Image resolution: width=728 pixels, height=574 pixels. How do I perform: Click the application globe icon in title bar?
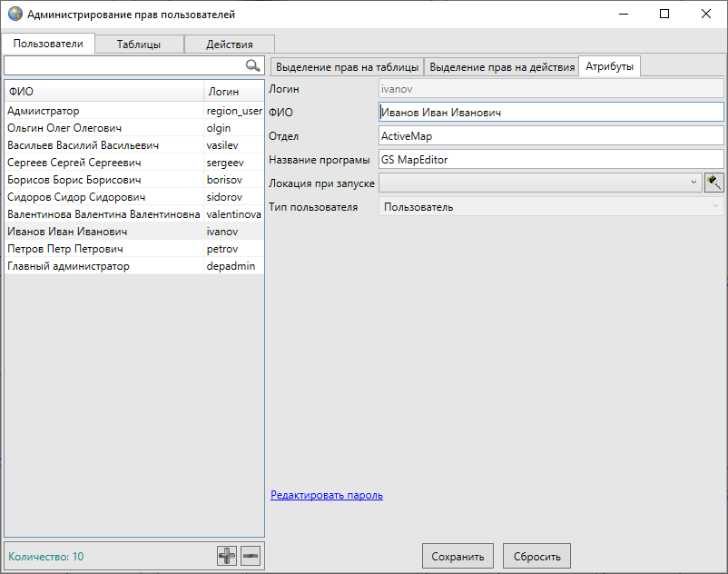click(15, 15)
